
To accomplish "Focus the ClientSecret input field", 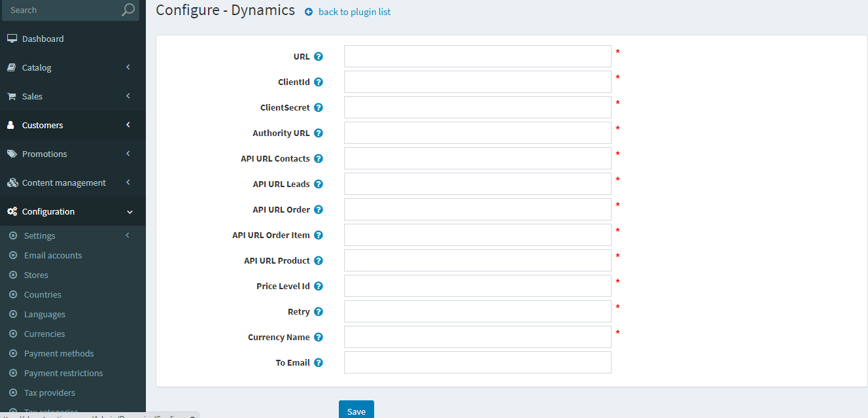I will tap(477, 107).
